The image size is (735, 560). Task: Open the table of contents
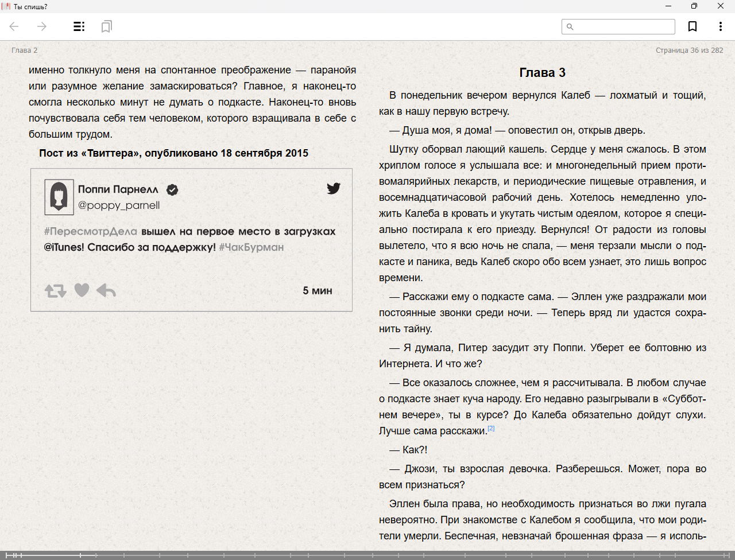pos(79,26)
